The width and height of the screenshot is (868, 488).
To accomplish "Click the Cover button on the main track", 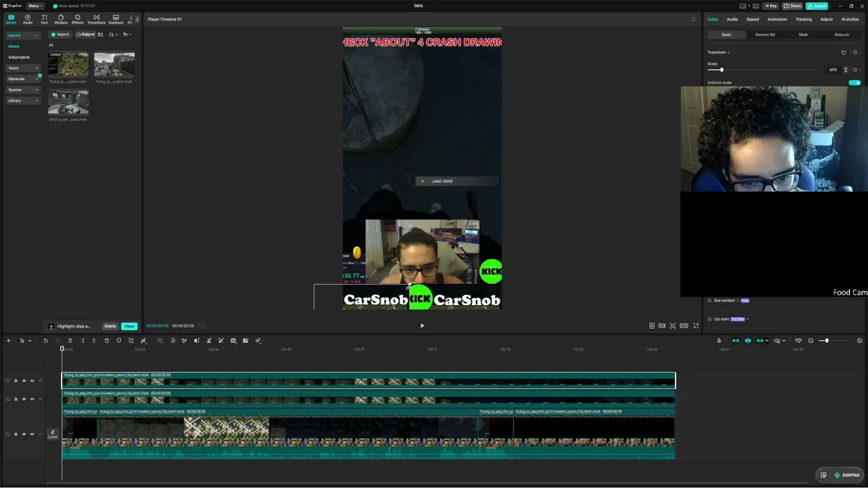I will (52, 434).
